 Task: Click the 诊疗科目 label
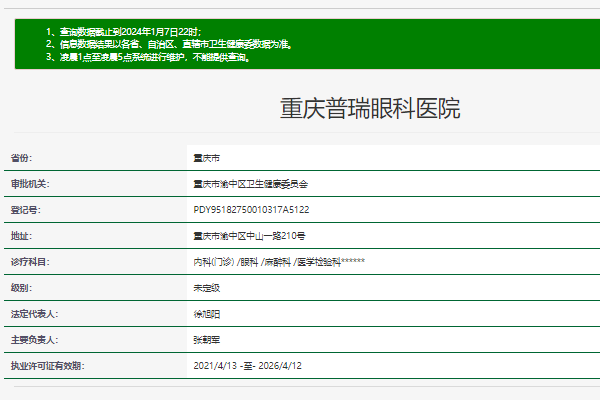point(30,262)
